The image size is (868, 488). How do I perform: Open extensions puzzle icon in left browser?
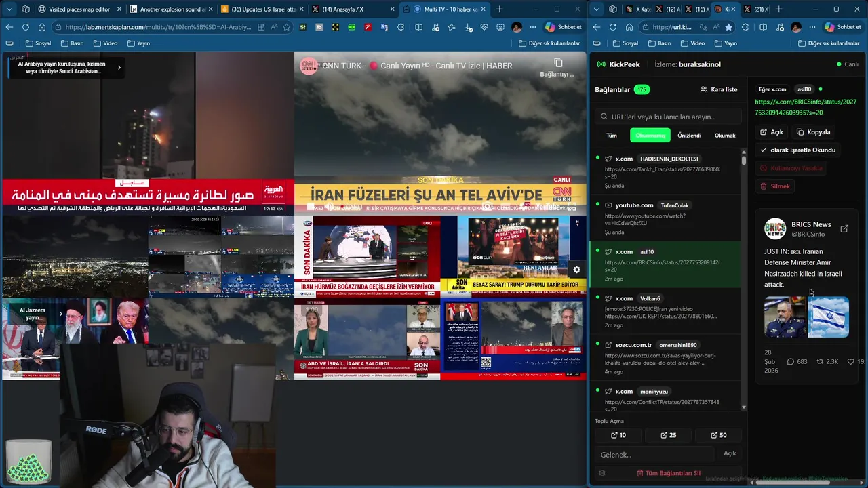(x=401, y=27)
